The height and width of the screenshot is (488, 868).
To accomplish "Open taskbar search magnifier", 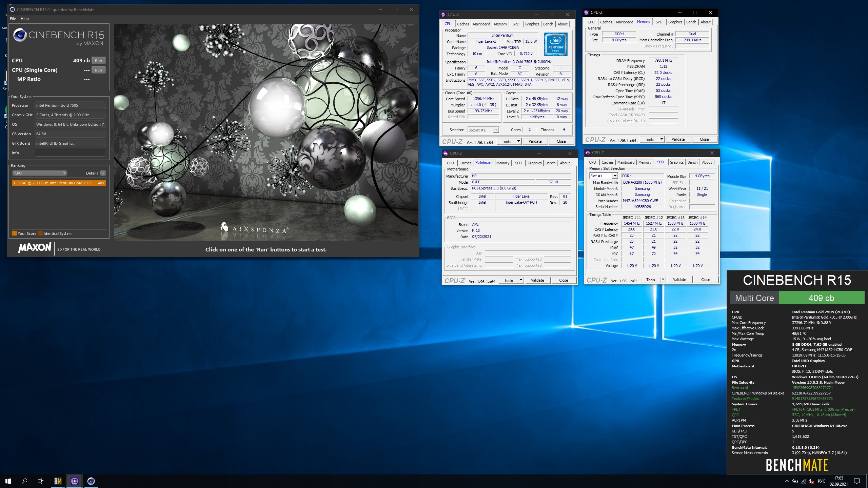I will coord(24,481).
